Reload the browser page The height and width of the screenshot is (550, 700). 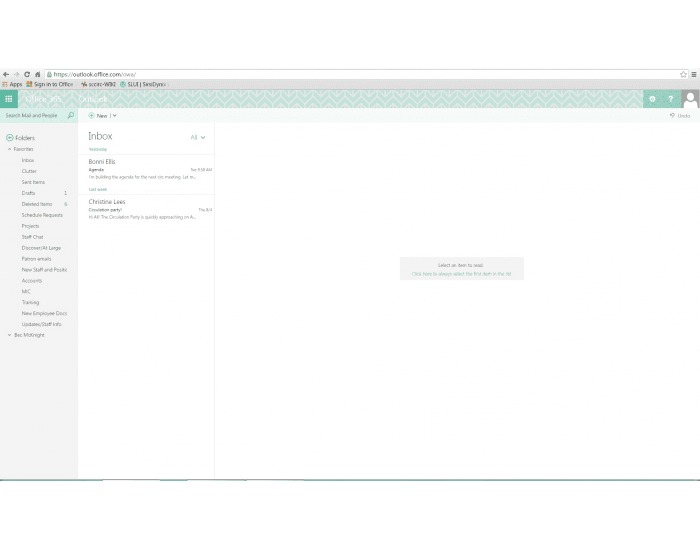pyautogui.click(x=27, y=75)
